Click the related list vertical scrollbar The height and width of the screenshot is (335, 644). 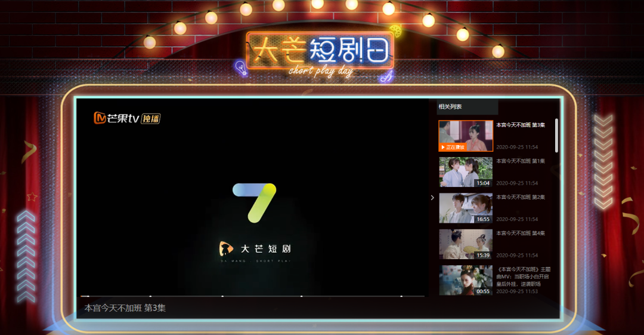tap(557, 135)
